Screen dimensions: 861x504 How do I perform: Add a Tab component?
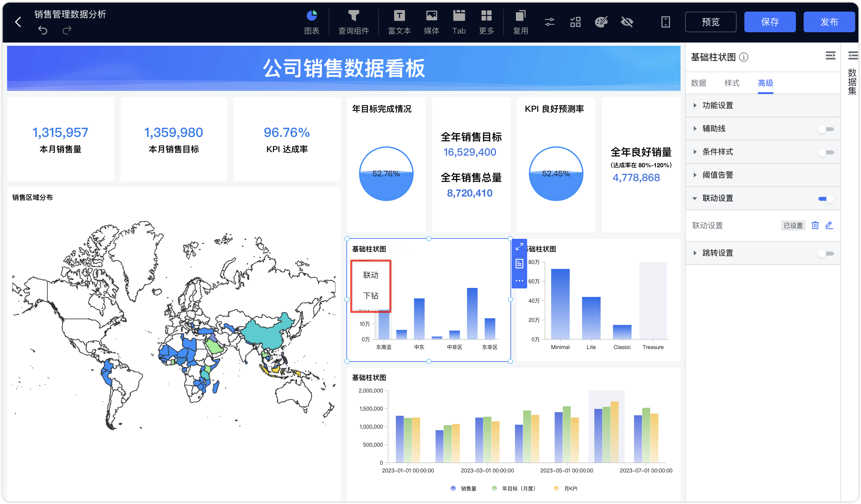[x=459, y=22]
